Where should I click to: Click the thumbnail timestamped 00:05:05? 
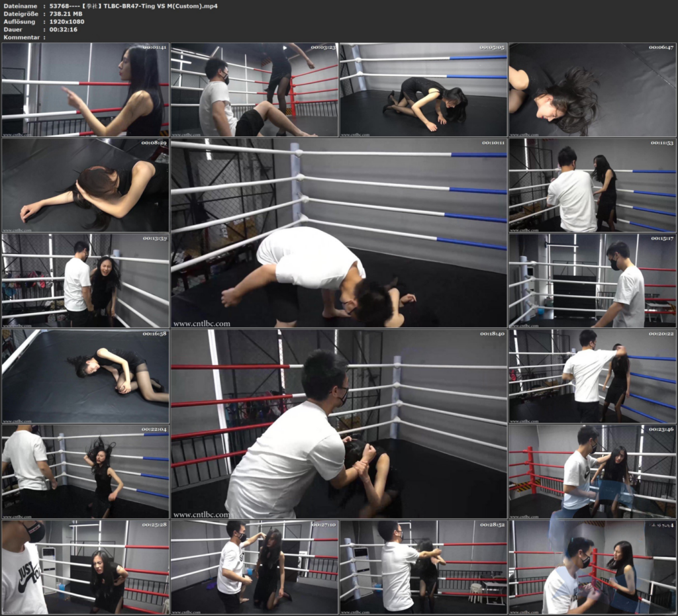pos(423,89)
